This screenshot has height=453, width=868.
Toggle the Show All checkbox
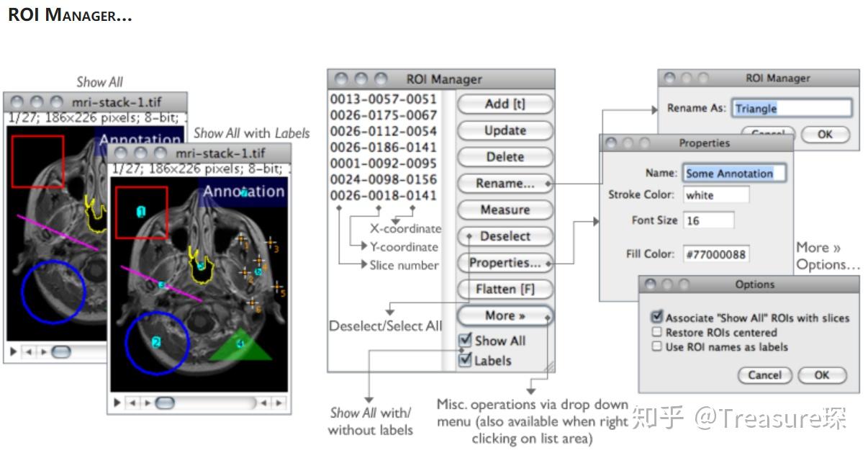click(466, 340)
